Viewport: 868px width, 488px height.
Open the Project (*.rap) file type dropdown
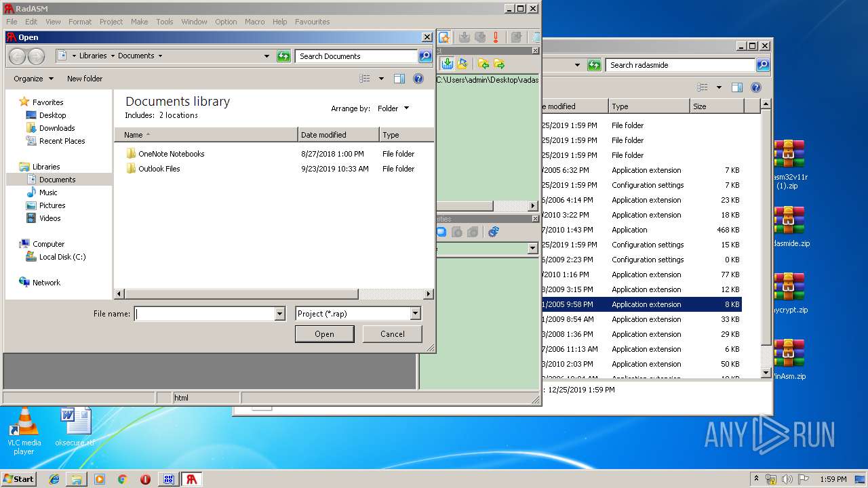[x=415, y=314]
